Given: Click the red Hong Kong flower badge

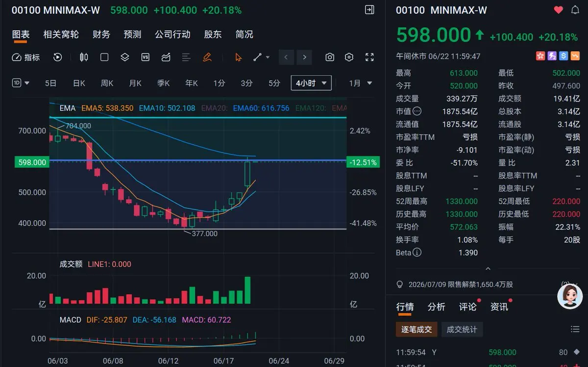Looking at the screenshot, I should 540,56.
